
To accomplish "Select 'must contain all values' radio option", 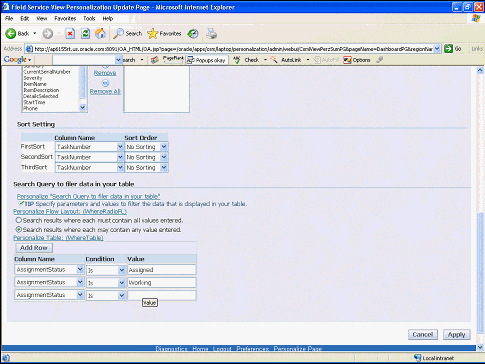I will click(19, 220).
